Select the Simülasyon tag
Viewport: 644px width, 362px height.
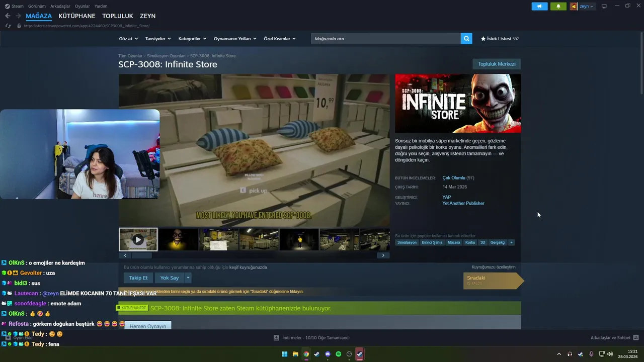point(407,242)
